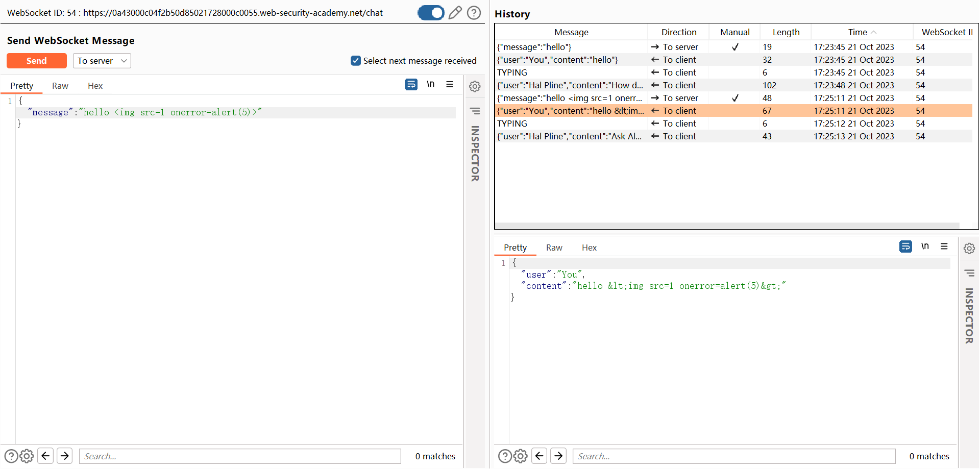Viewport: 980px width, 469px height.
Task: Show non-printable characters in the message editor
Action: (x=431, y=85)
